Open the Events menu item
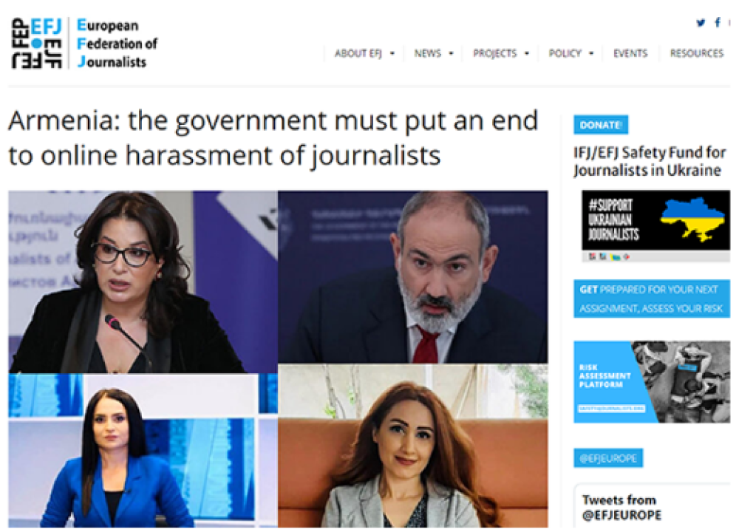The width and height of the screenshot is (756, 532). (630, 53)
